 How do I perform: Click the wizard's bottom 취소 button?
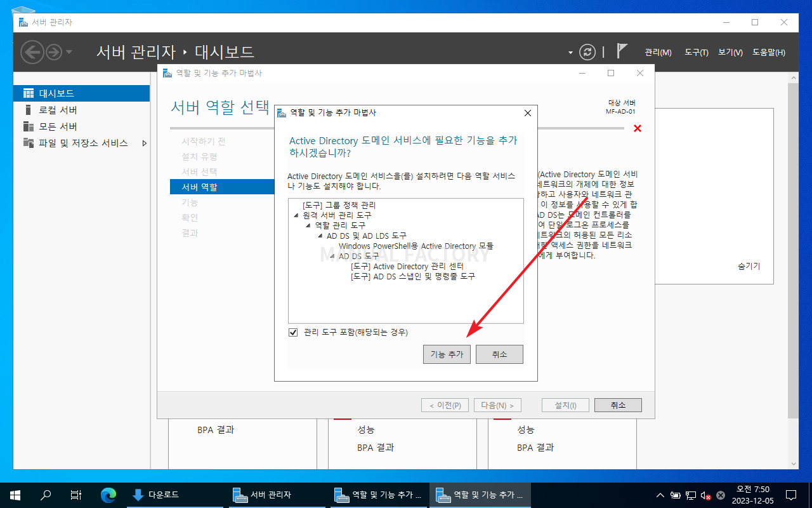coord(618,405)
